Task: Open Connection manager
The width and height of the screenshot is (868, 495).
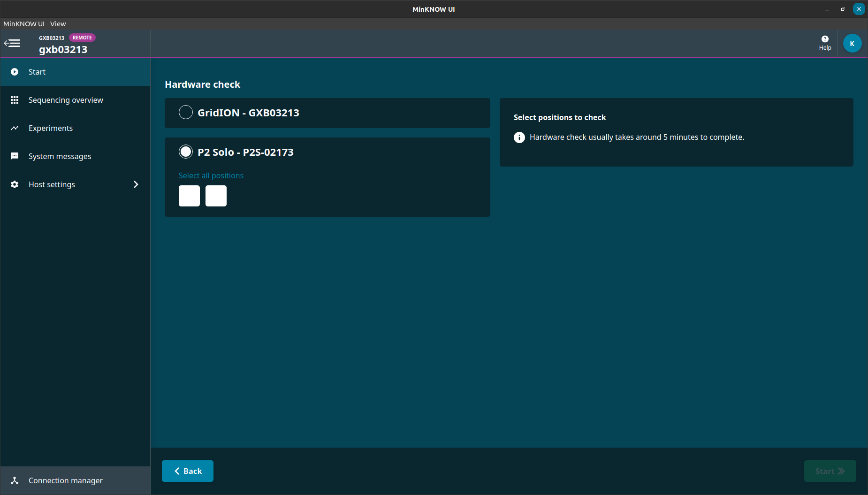Action: [76, 480]
